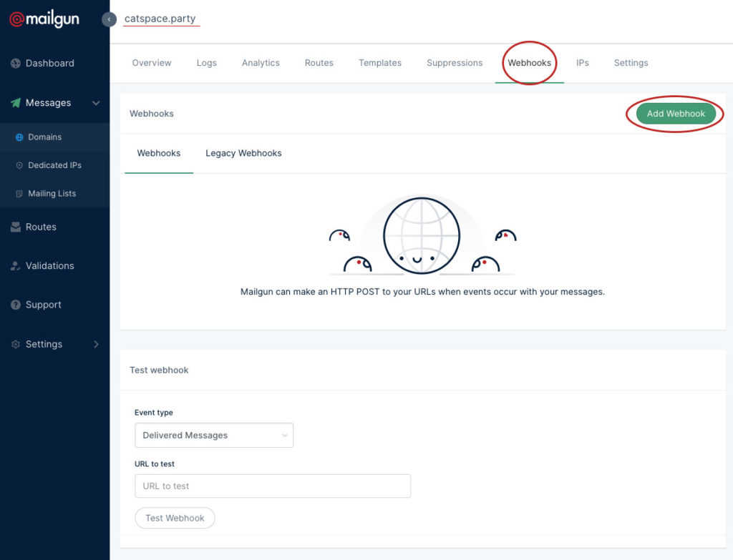Image resolution: width=733 pixels, height=560 pixels.
Task: Click the Validations user-check icon
Action: 16,266
